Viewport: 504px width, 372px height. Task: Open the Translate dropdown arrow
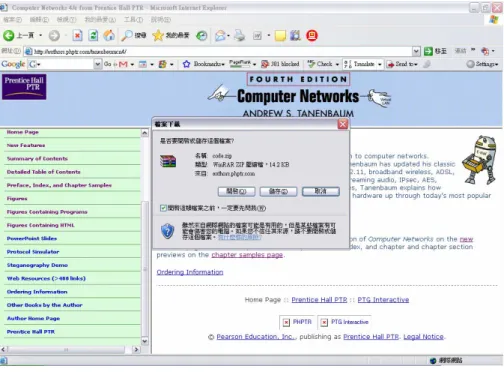[x=379, y=64]
